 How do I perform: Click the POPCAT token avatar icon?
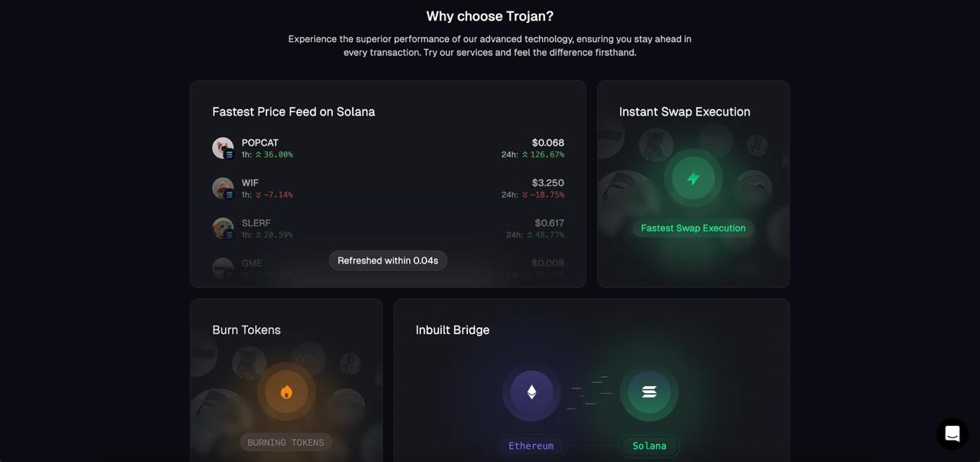click(223, 148)
